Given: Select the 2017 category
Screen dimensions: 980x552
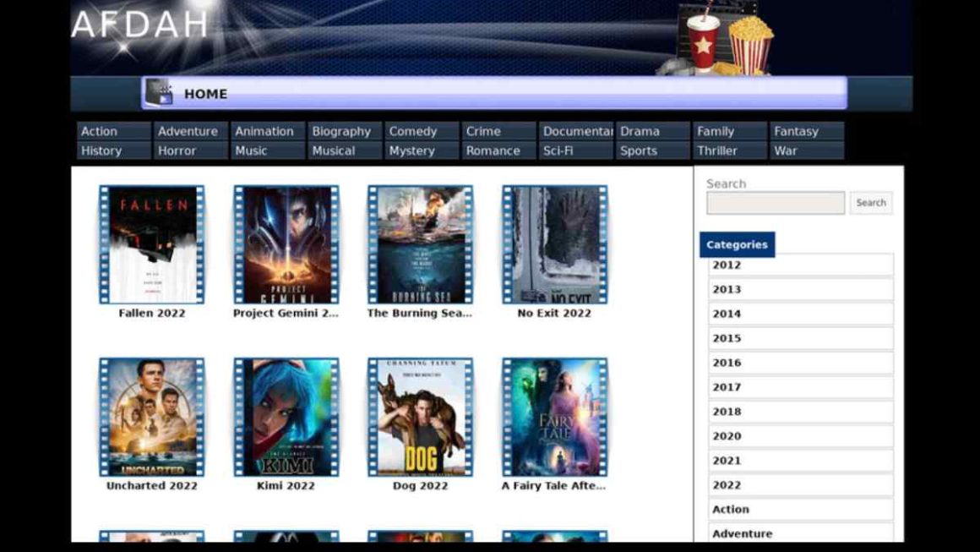Looking at the screenshot, I should point(801,387).
